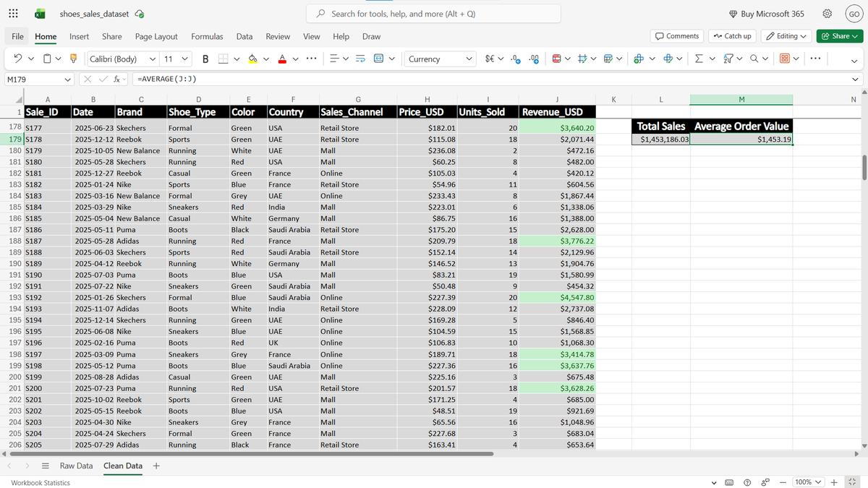Click the Comments button
The width and height of the screenshot is (868, 488).
pos(678,36)
